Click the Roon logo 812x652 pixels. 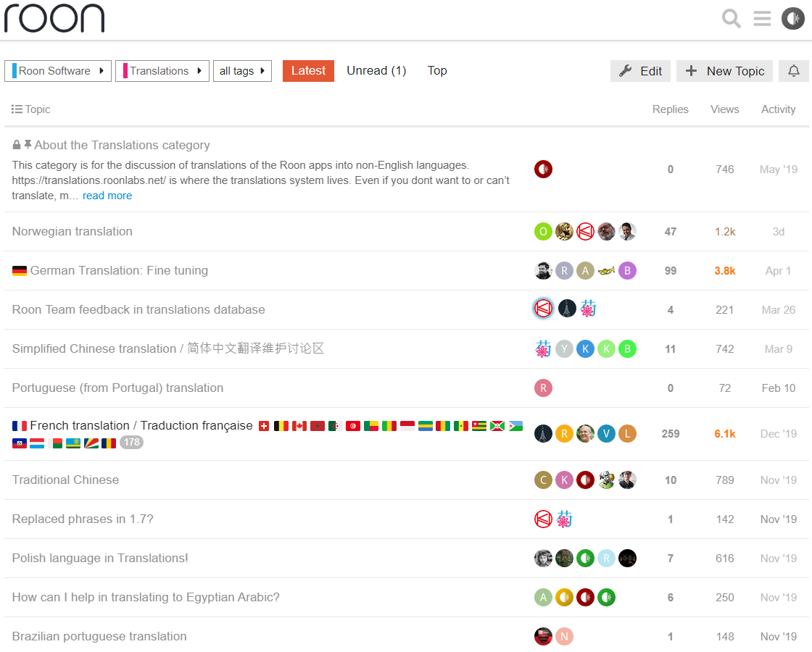point(54,19)
